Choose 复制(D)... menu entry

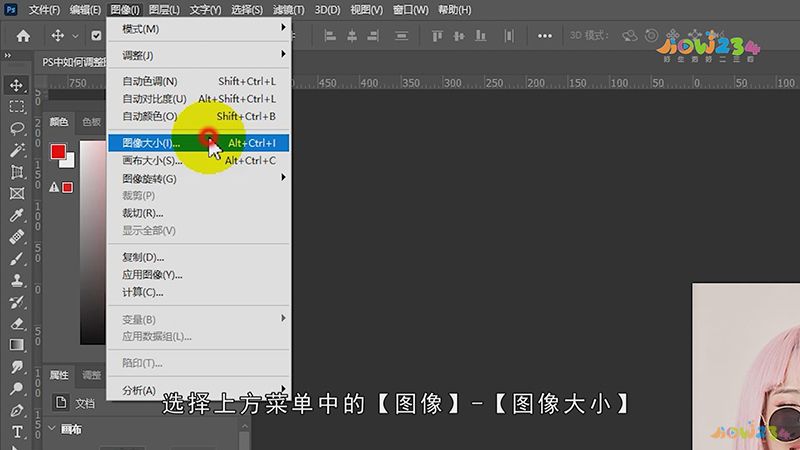tap(198, 257)
